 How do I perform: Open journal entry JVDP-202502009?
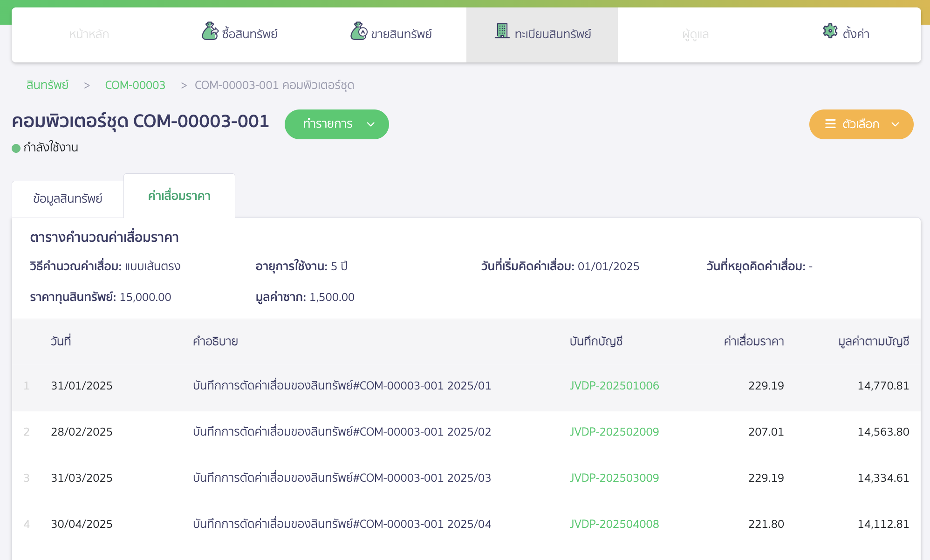[614, 432]
